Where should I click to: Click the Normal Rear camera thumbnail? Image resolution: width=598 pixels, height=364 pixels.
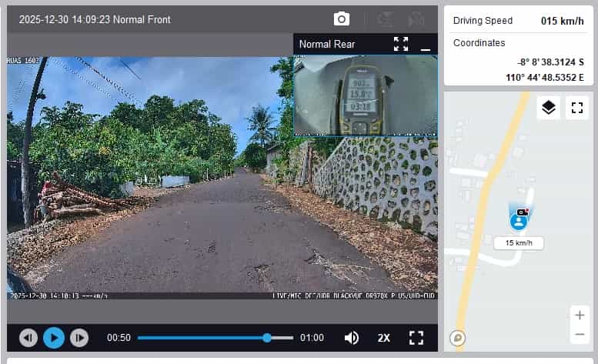pos(365,95)
